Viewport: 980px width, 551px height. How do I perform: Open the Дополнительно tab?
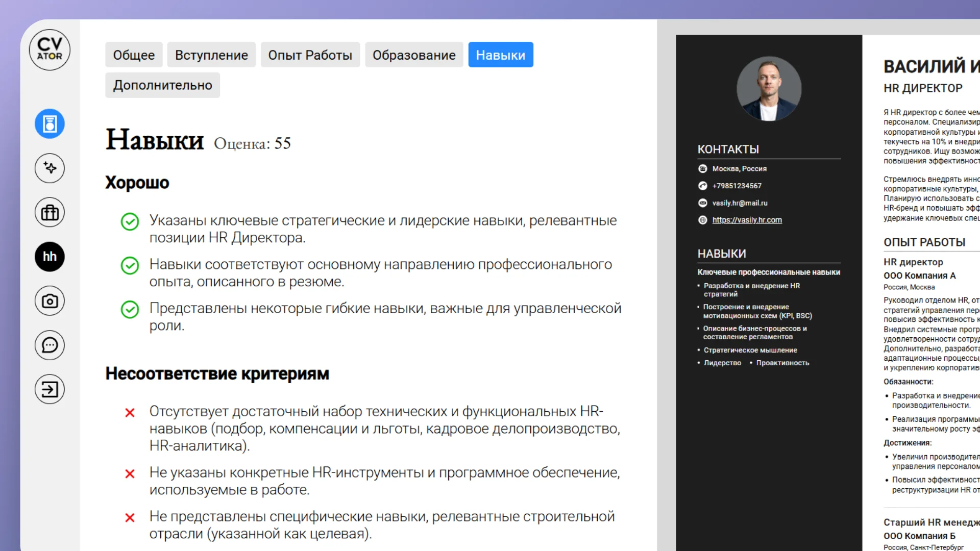[162, 85]
